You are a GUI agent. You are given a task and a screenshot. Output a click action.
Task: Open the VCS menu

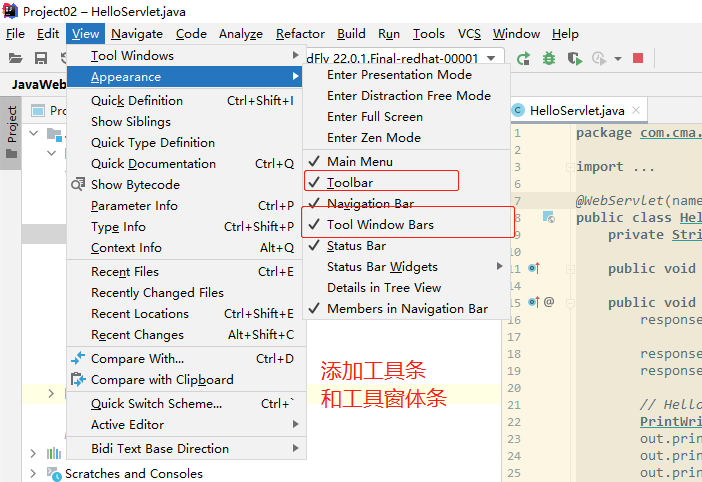[x=469, y=34]
